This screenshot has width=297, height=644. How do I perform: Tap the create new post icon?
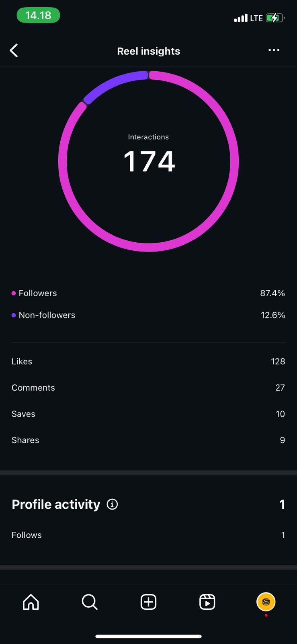(x=148, y=602)
